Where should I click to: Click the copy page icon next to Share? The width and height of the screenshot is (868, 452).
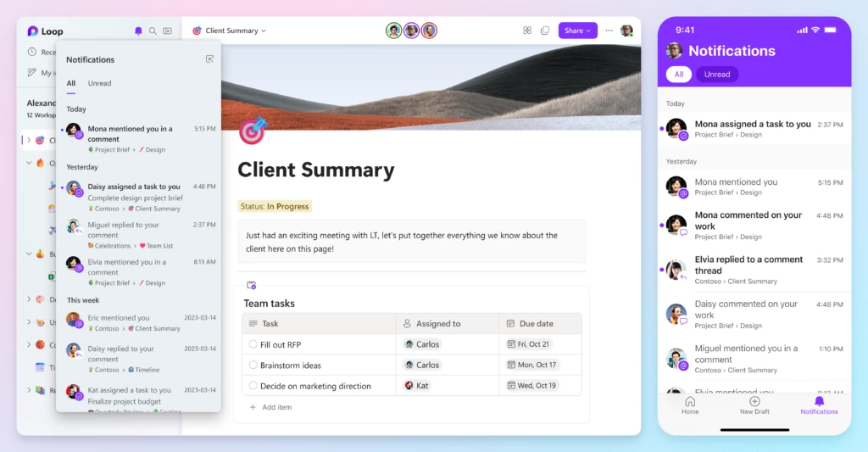(545, 31)
